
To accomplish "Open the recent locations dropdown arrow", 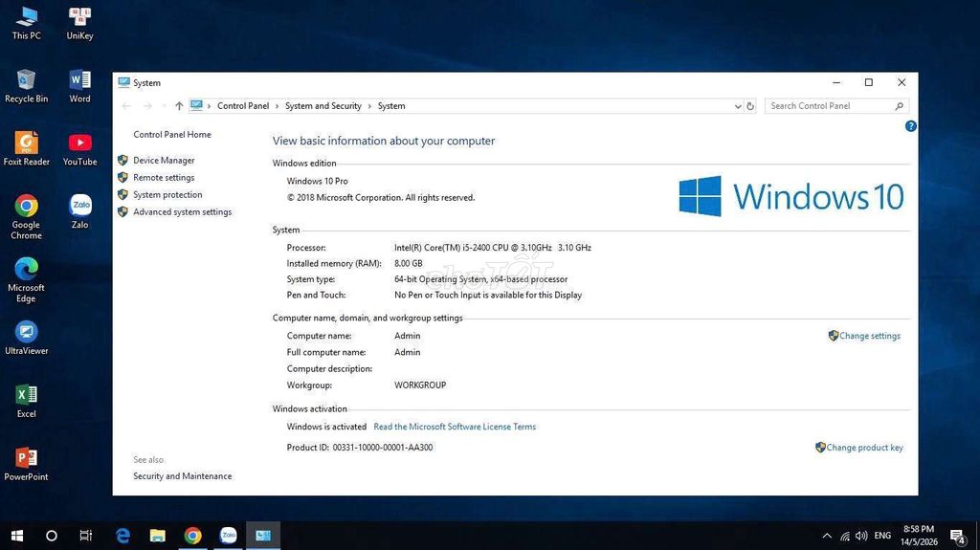I will [164, 106].
